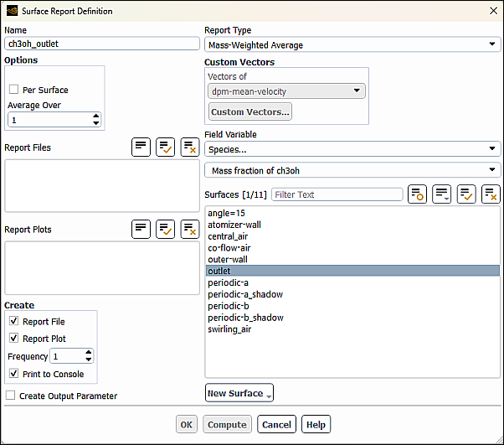Click into the Surfaces Filter Text field
Image resolution: width=504 pixels, height=445 pixels.
337,194
